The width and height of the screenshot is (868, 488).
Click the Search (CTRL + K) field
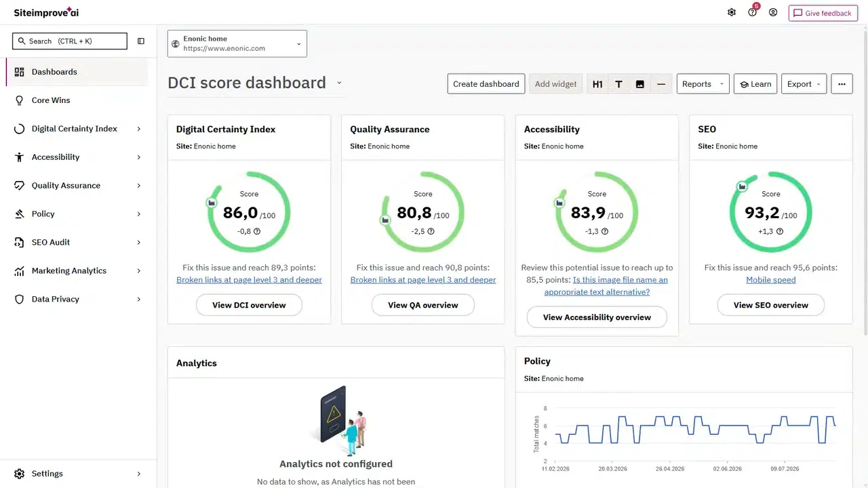[x=70, y=41]
